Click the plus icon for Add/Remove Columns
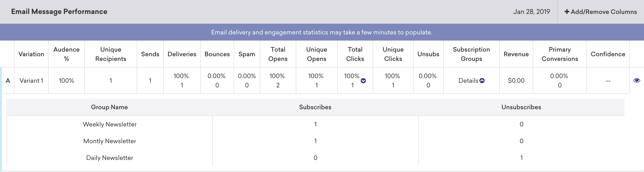This screenshot has width=644, height=172. [567, 12]
